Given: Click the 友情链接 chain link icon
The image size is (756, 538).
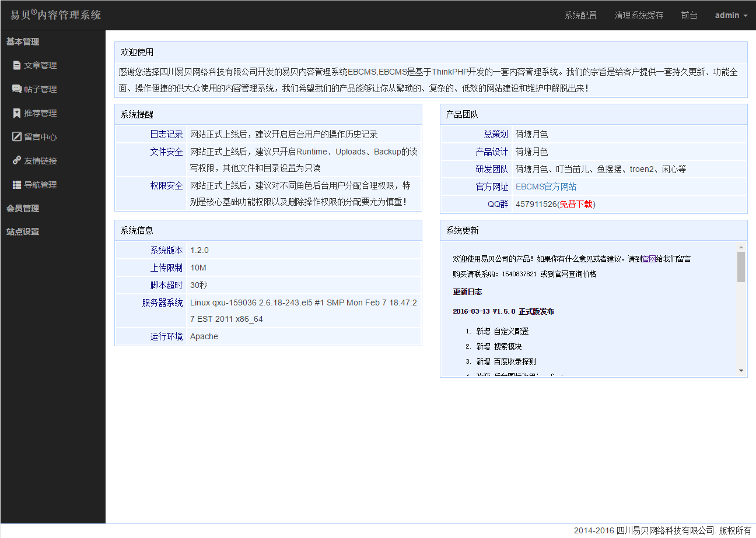Looking at the screenshot, I should tap(17, 161).
